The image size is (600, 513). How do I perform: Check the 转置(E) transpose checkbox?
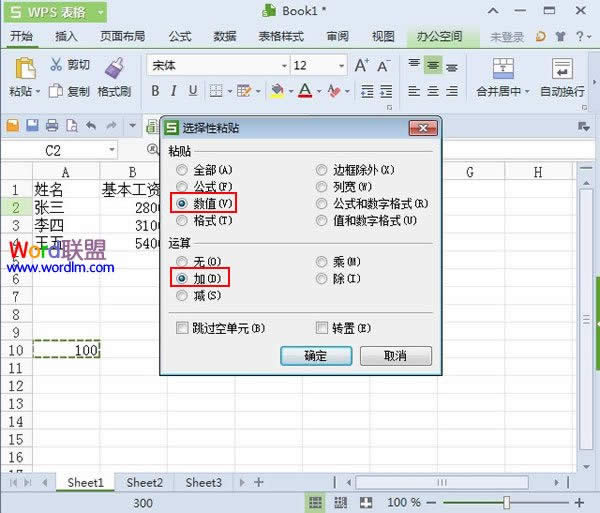(321, 328)
